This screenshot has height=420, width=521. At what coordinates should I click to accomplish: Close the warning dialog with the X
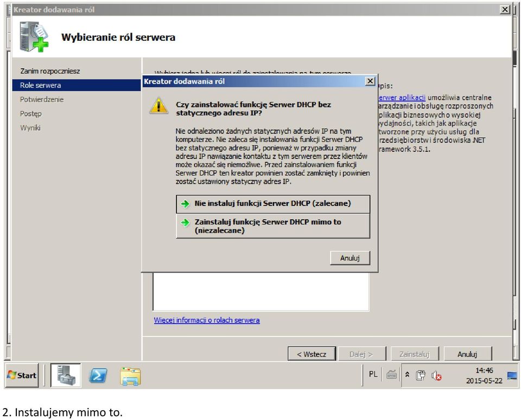[x=370, y=81]
